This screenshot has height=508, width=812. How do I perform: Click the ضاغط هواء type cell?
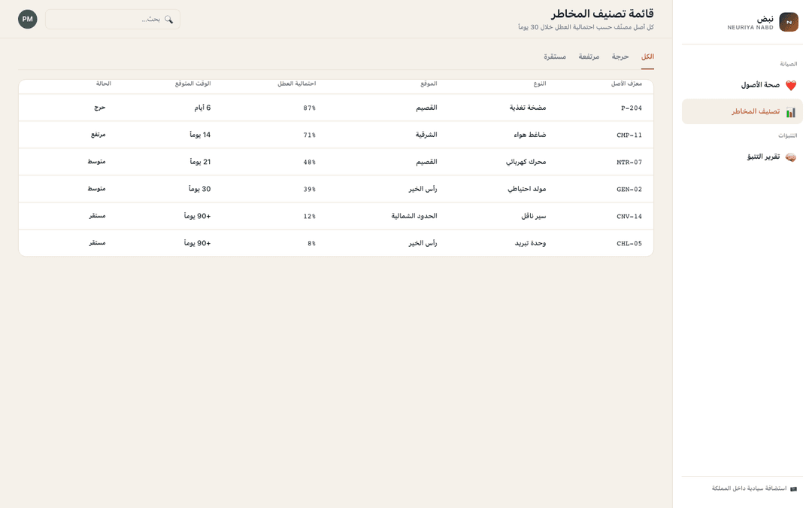[x=530, y=135]
